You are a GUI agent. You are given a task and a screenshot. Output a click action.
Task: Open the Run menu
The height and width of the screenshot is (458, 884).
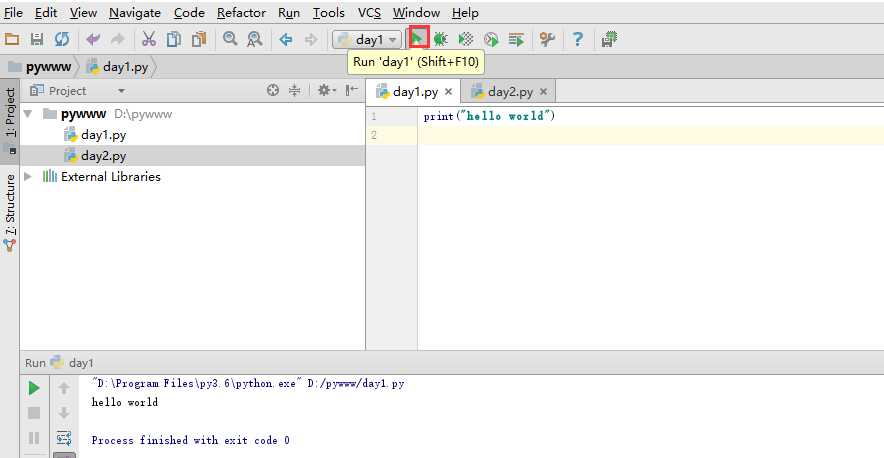[289, 12]
